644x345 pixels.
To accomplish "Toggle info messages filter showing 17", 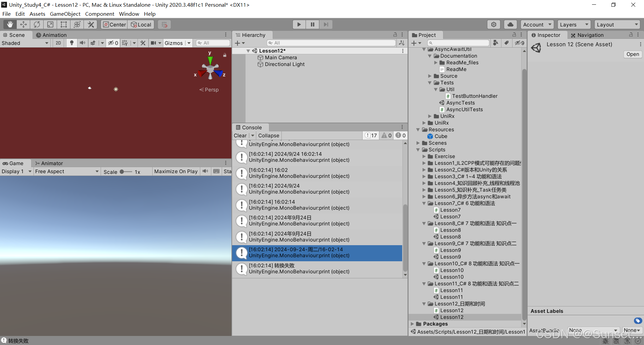I will point(371,135).
